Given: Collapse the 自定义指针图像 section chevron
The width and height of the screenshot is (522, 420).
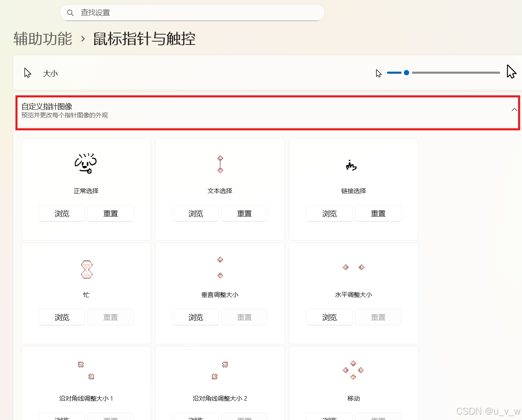Looking at the screenshot, I should [x=514, y=110].
